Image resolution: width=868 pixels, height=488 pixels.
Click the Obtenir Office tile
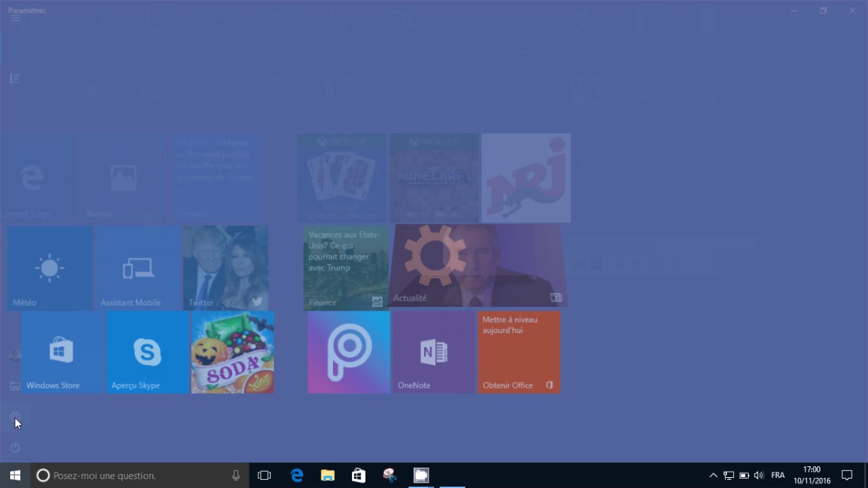click(519, 352)
